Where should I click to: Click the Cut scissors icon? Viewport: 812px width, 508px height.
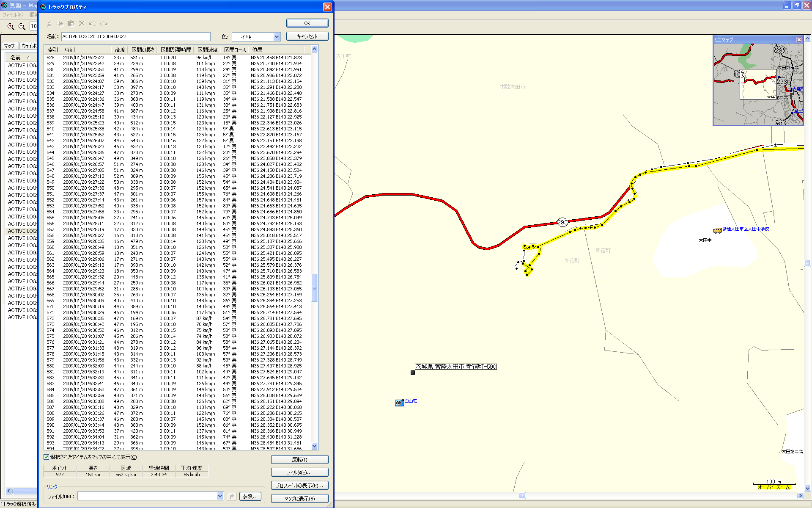tap(49, 24)
